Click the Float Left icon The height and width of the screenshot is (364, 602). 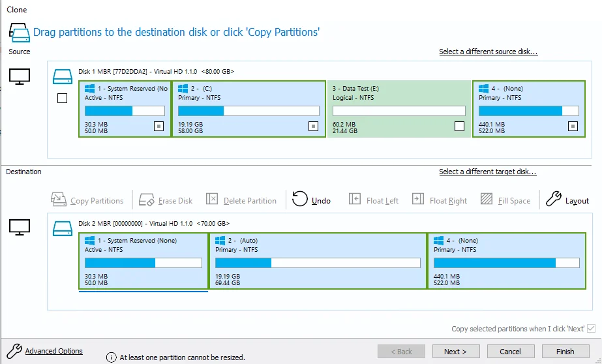pyautogui.click(x=354, y=199)
